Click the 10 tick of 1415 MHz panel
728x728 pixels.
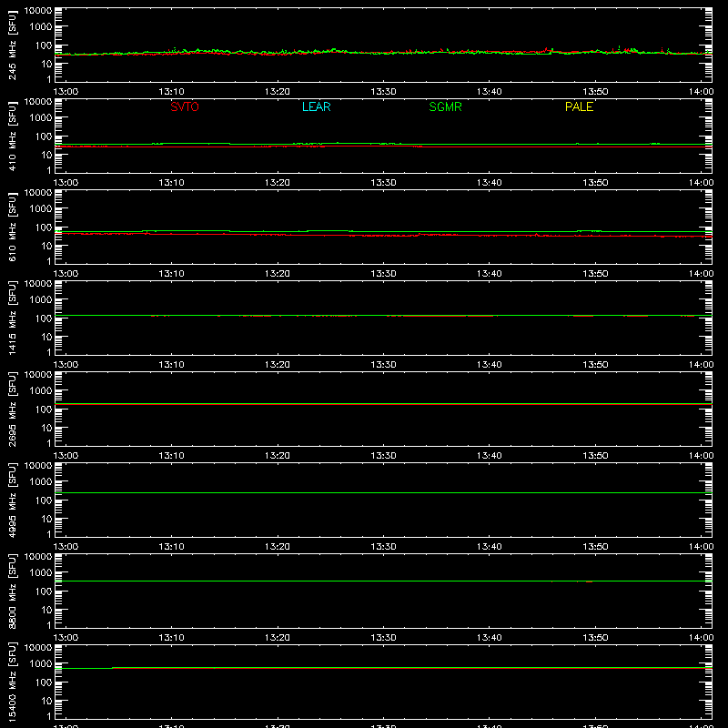47,337
